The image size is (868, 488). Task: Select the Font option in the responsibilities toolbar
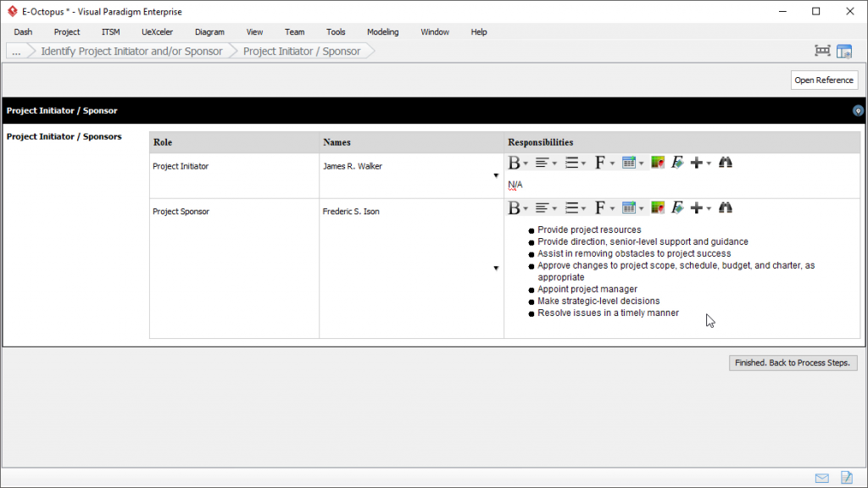602,208
